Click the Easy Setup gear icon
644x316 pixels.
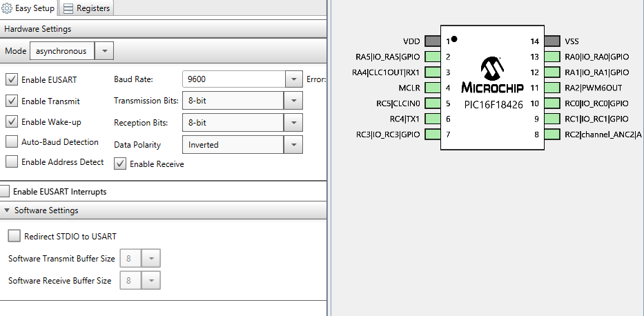(x=7, y=8)
